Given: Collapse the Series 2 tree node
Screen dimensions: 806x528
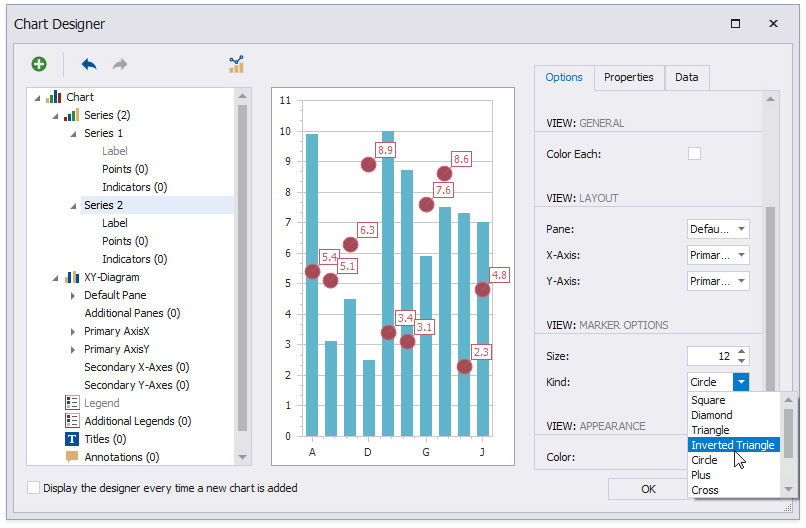Looking at the screenshot, I should pyautogui.click(x=73, y=205).
